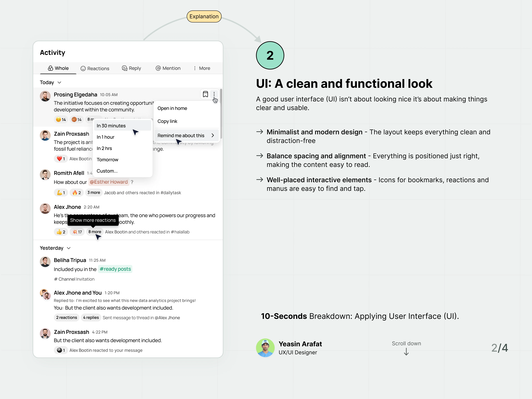Choose In 1 hour reminder option
532x399 pixels.
tap(122, 137)
